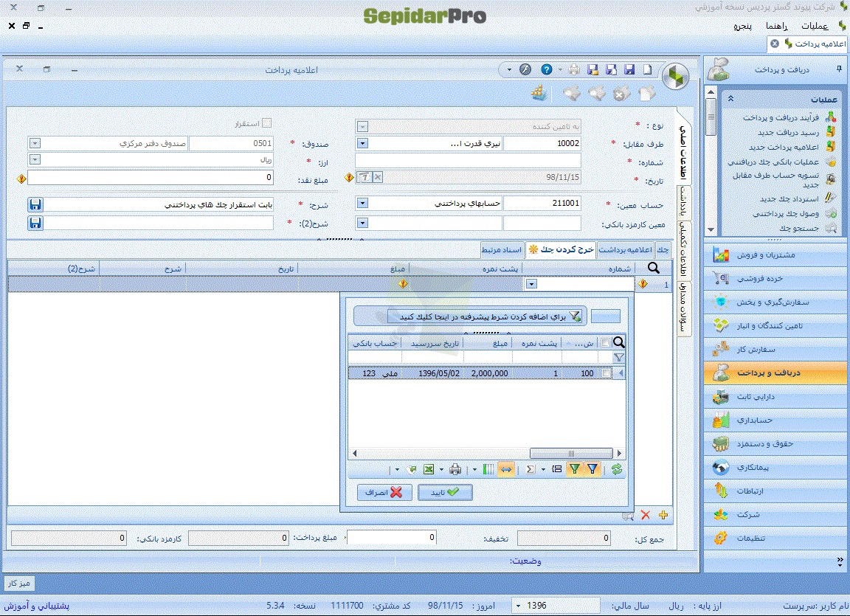Open the ارز dropdown arrow
The height and width of the screenshot is (616, 850).
35,160
